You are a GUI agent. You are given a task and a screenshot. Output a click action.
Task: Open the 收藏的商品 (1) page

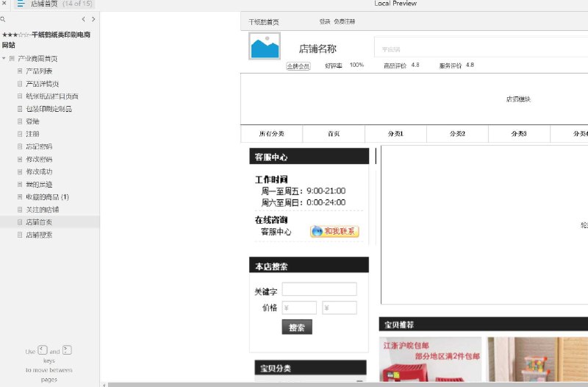[x=47, y=197]
